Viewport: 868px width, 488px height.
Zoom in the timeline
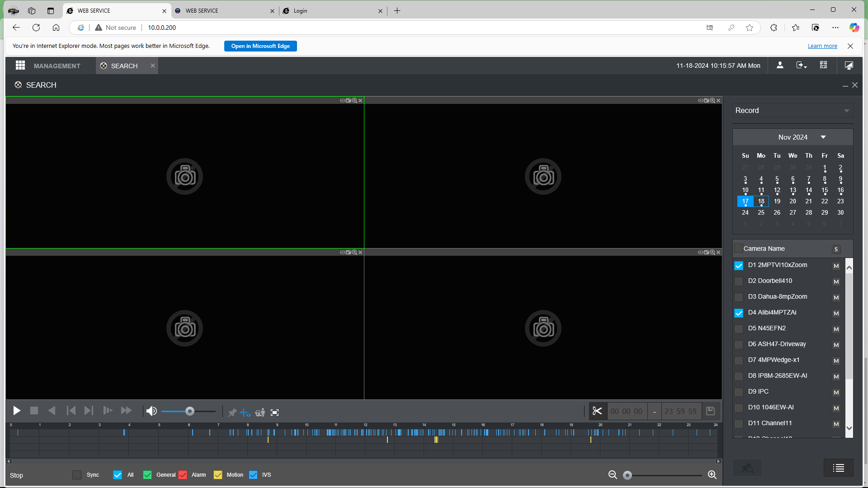[712, 475]
